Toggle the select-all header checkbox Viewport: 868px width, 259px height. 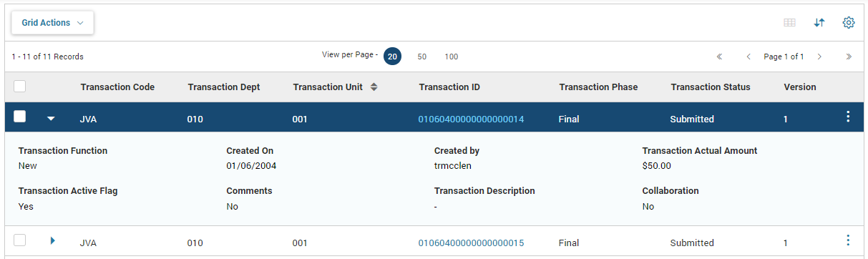(20, 87)
